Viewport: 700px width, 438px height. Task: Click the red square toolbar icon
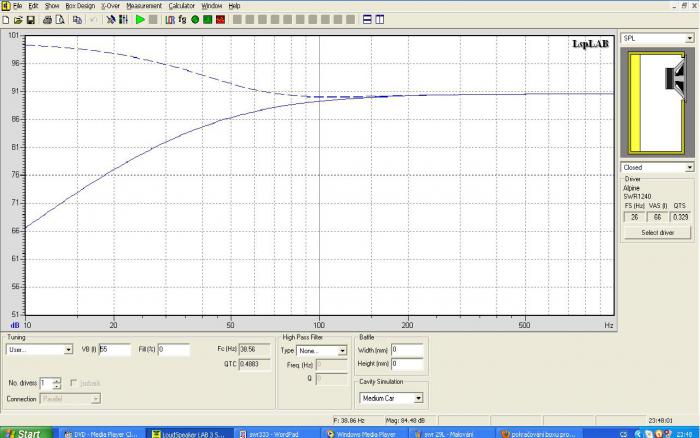pyautogui.click(x=221, y=20)
